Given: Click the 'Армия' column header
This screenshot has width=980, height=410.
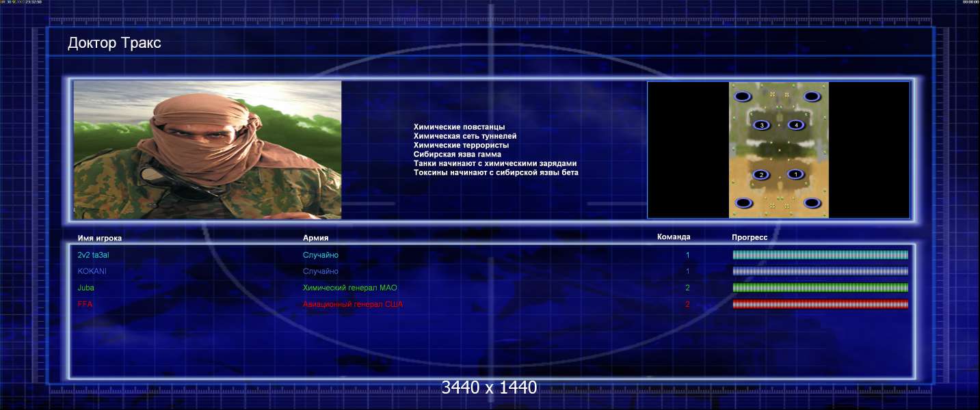Looking at the screenshot, I should [316, 238].
